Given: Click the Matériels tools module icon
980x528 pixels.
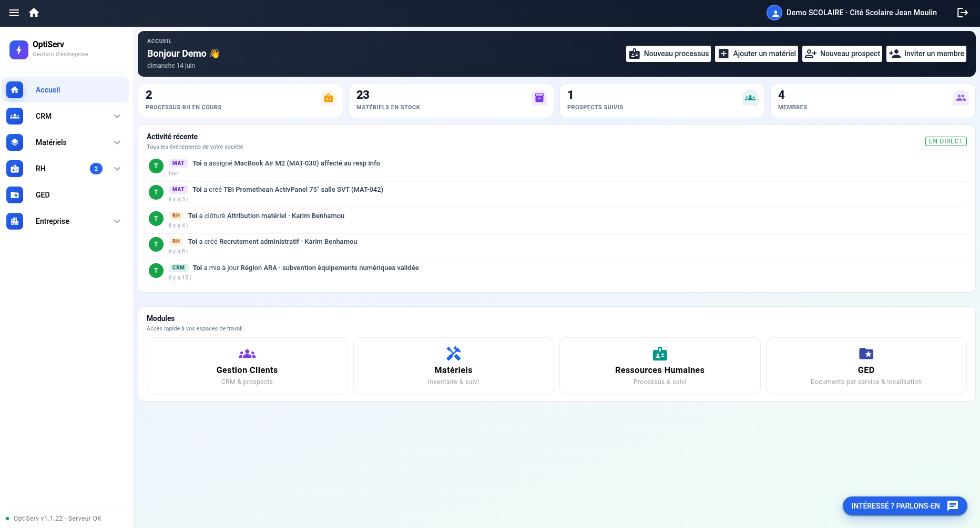Looking at the screenshot, I should [x=453, y=354].
